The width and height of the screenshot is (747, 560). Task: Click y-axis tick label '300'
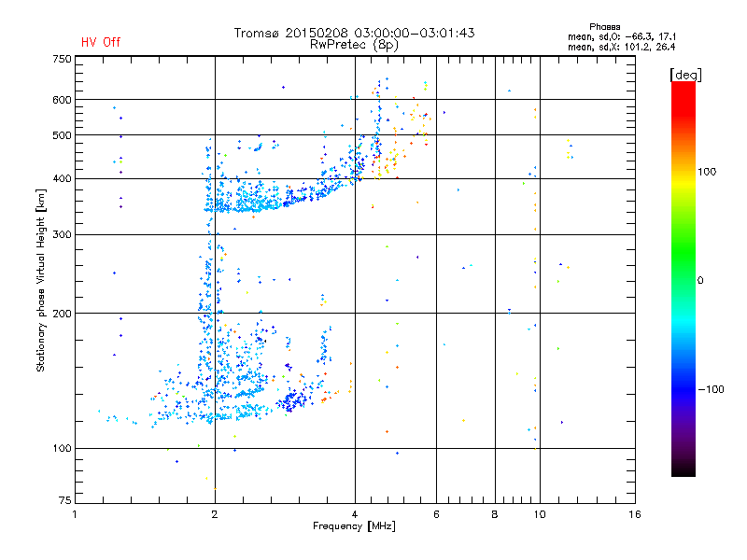[62, 235]
